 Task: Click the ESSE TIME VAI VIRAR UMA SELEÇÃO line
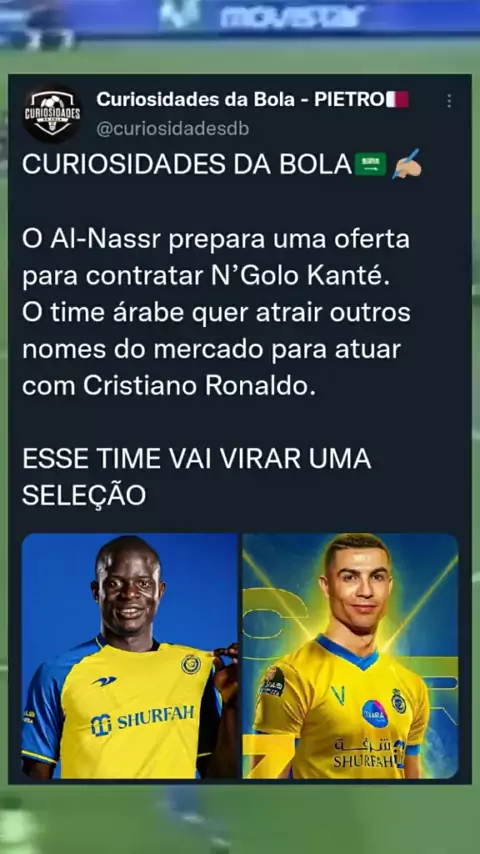(x=197, y=477)
